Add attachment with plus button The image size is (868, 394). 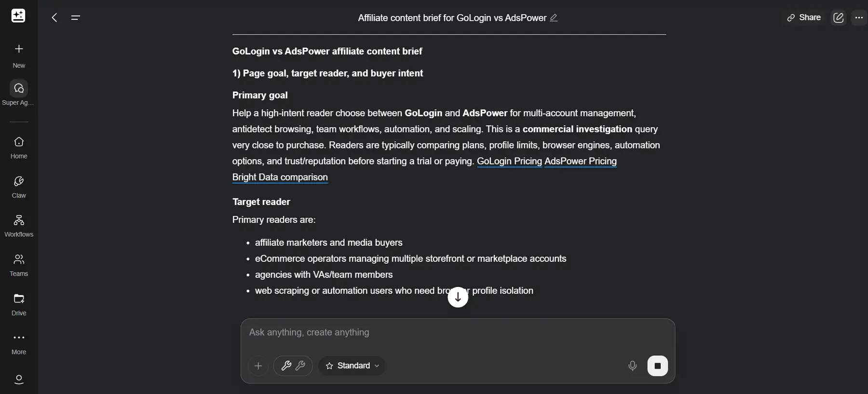point(258,366)
